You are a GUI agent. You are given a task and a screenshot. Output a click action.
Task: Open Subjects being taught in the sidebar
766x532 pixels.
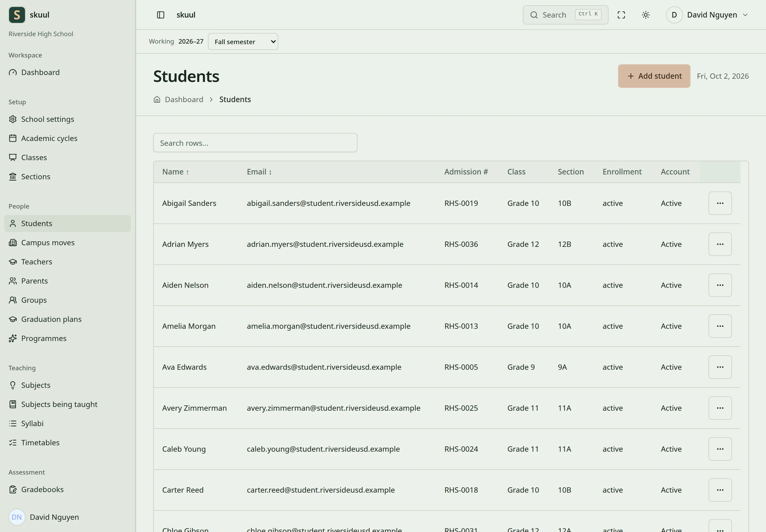68,404
